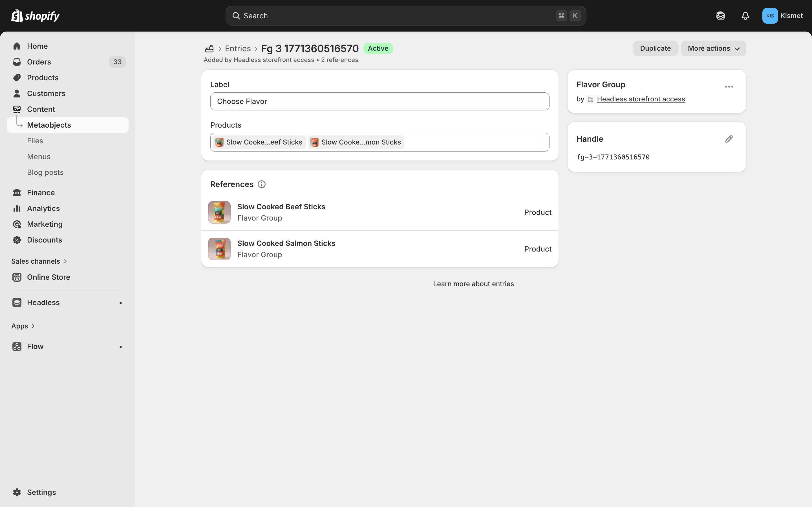Open Flow app in sidebar

coord(35,346)
